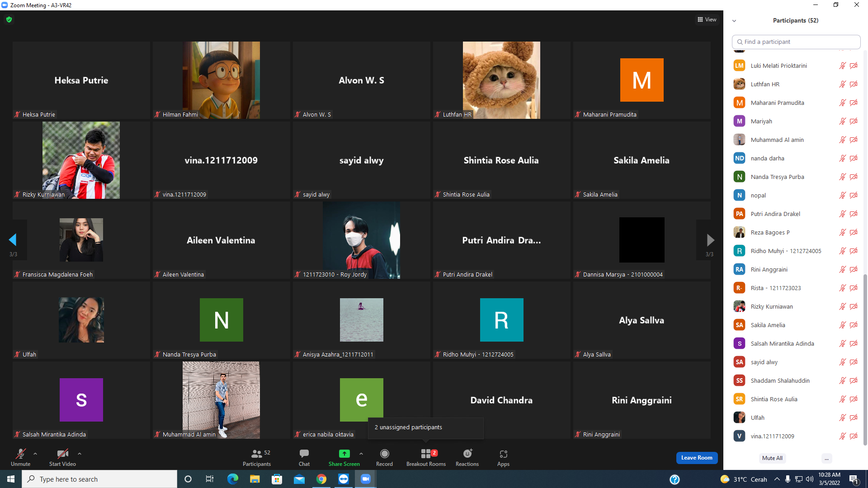Click the taskbar clock showing 10:28 AM

[829, 479]
